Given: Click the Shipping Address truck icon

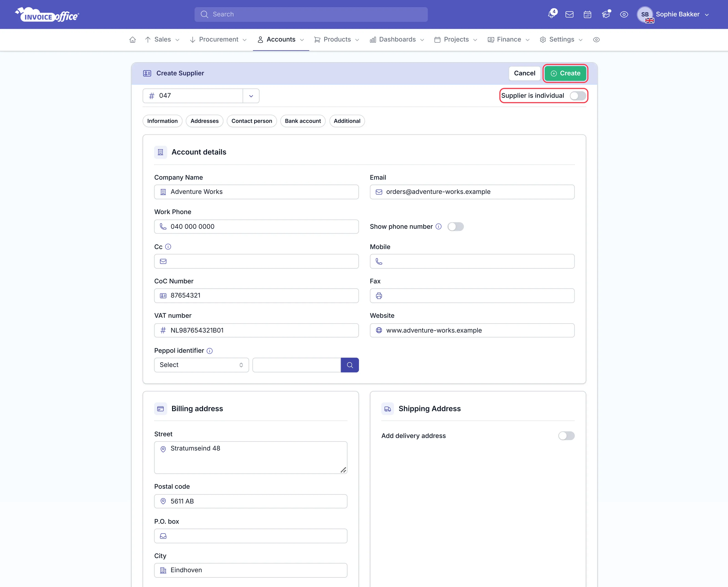Looking at the screenshot, I should 388,409.
